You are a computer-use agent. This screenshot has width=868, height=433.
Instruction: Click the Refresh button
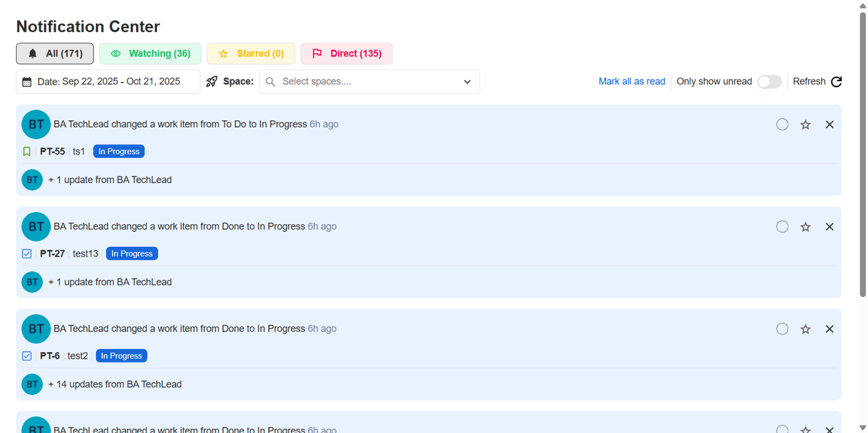coord(817,82)
